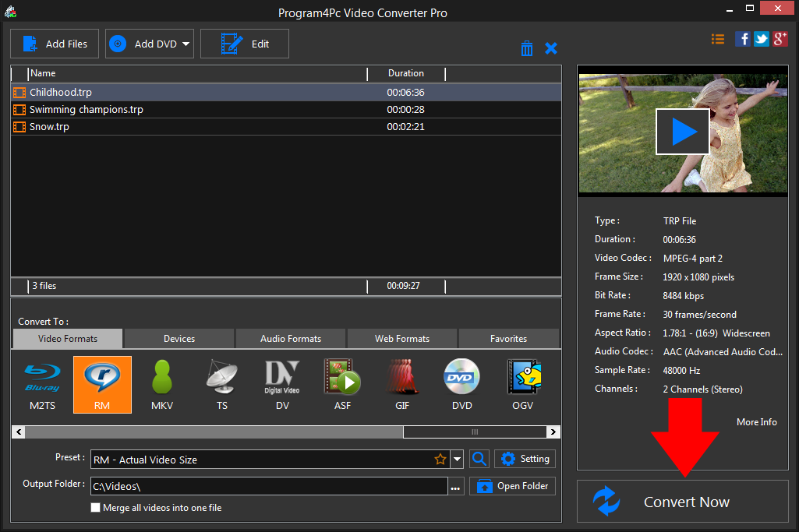Viewport: 799px width, 532px height.
Task: Open the Web Formats tab
Action: [x=401, y=338]
